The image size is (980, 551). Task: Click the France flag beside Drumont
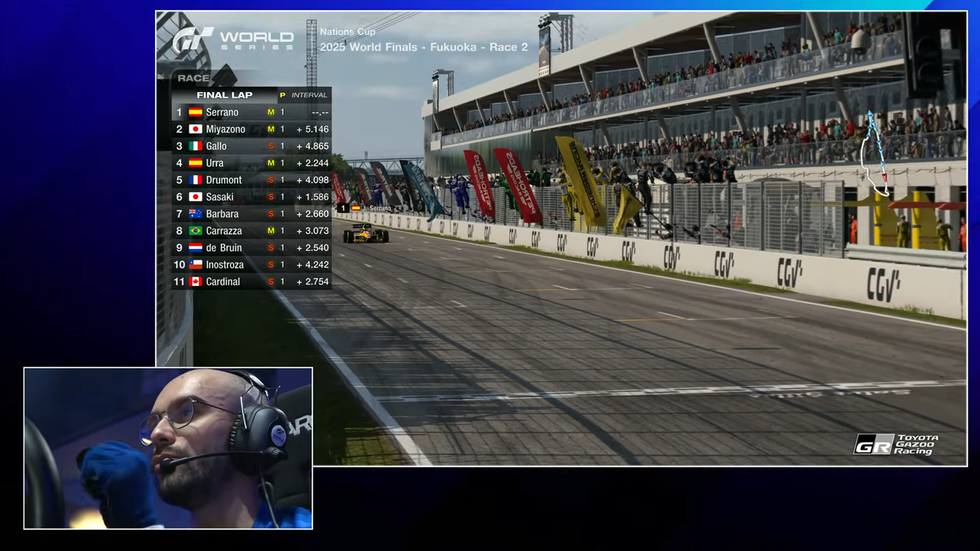click(x=195, y=180)
